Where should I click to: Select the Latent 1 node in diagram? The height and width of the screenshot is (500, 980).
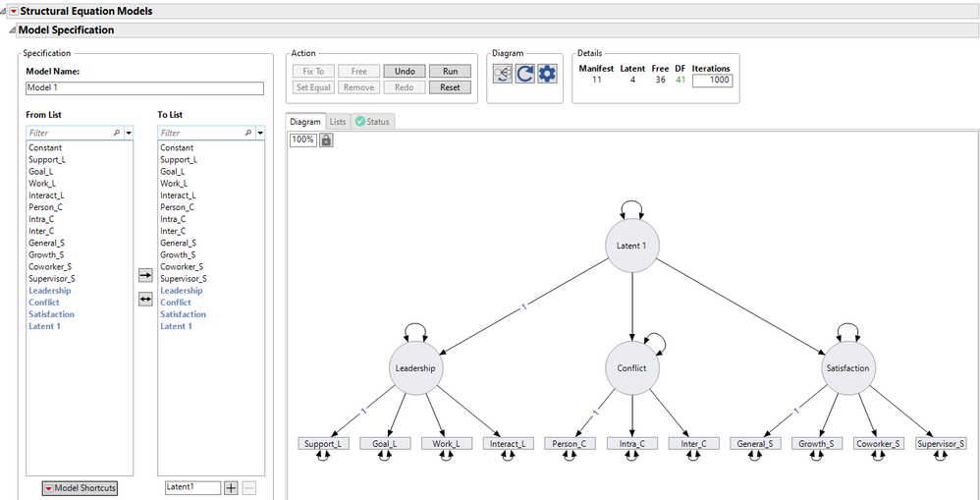pyautogui.click(x=632, y=246)
